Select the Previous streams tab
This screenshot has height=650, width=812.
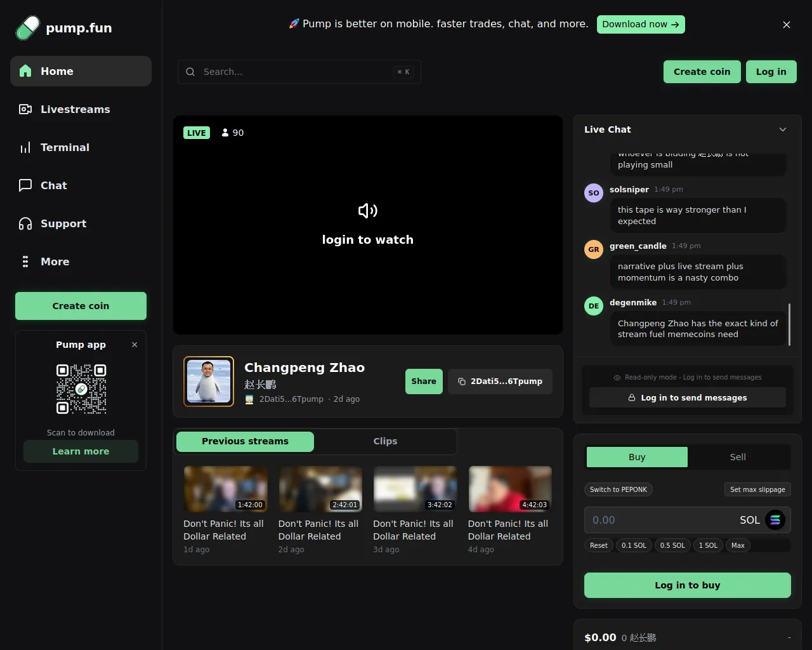tap(245, 441)
